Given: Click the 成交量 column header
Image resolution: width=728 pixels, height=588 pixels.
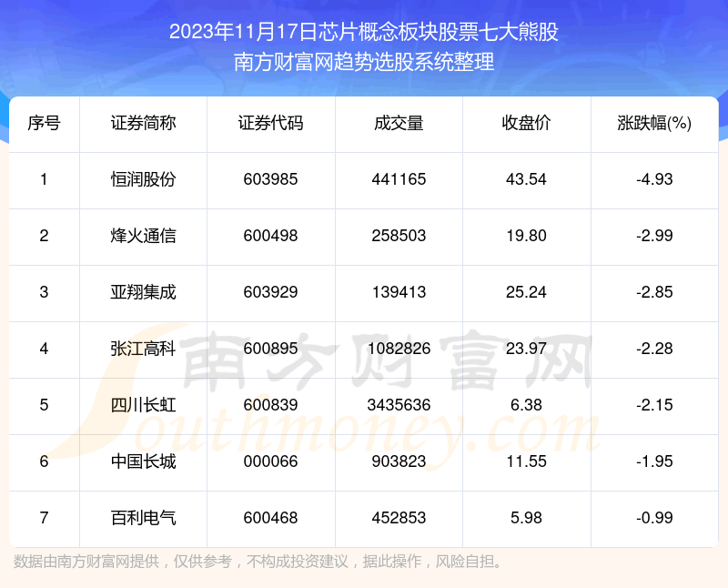Looking at the screenshot, I should click(x=399, y=123).
